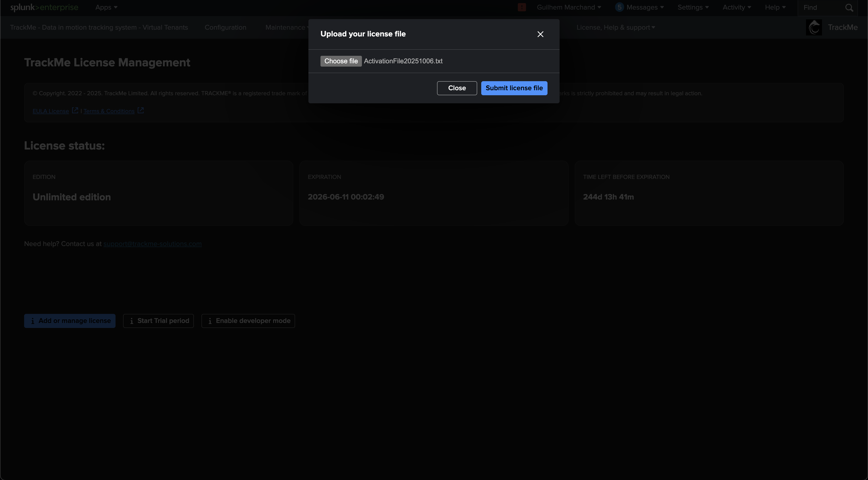Screen dimensions: 868x480
Task: Click the Choose file button
Action: [341, 61]
